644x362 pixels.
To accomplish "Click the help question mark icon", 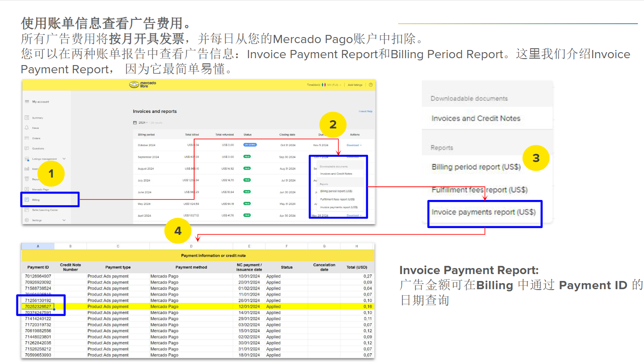I will point(371,85).
